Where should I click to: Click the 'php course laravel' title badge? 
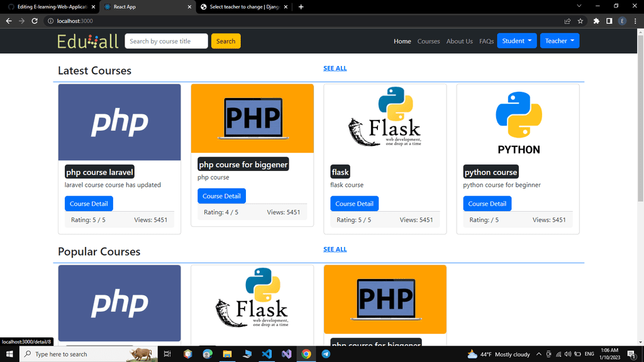[99, 172]
